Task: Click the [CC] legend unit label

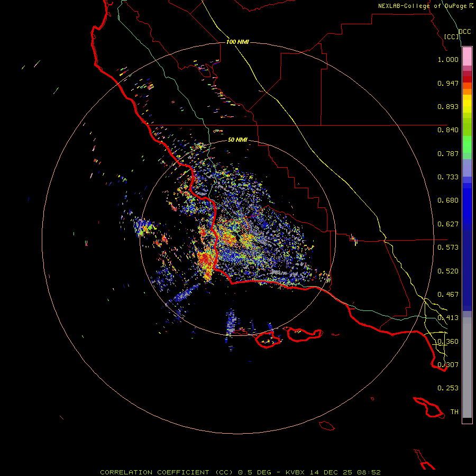Action: 451,36
